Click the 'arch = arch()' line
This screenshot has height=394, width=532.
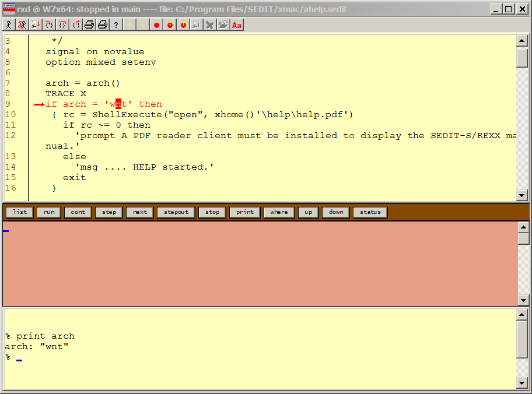click(82, 83)
